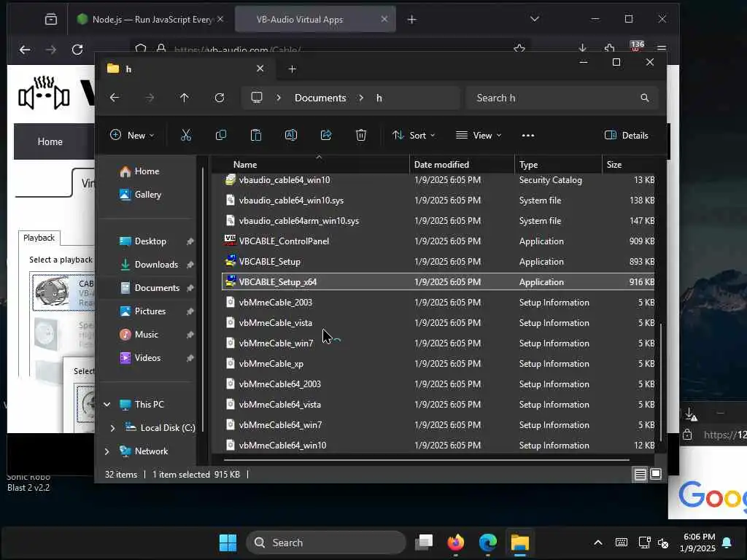Image resolution: width=747 pixels, height=560 pixels.
Task: Refresh the File Explorer folder view
Action: click(220, 98)
